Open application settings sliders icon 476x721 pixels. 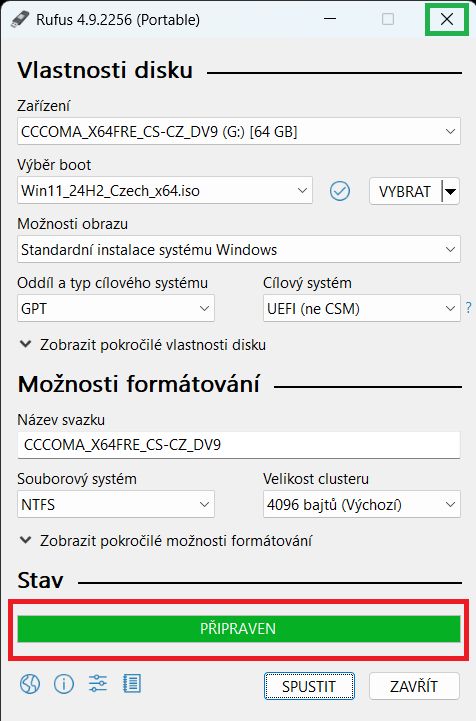point(98,684)
